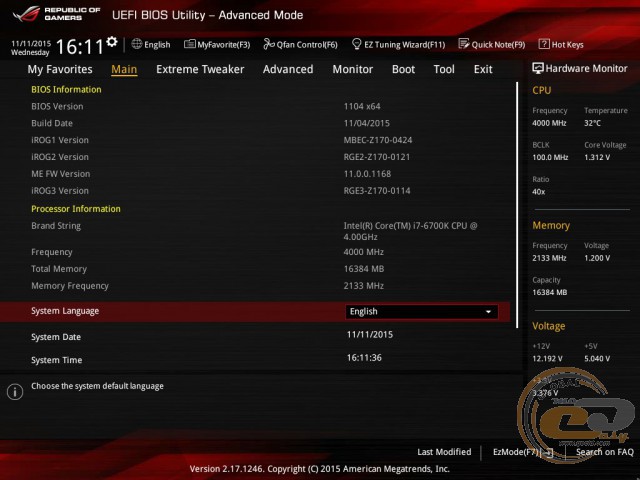Click the Memory heading in Hardware Monitor
This screenshot has width=640, height=480.
551,226
